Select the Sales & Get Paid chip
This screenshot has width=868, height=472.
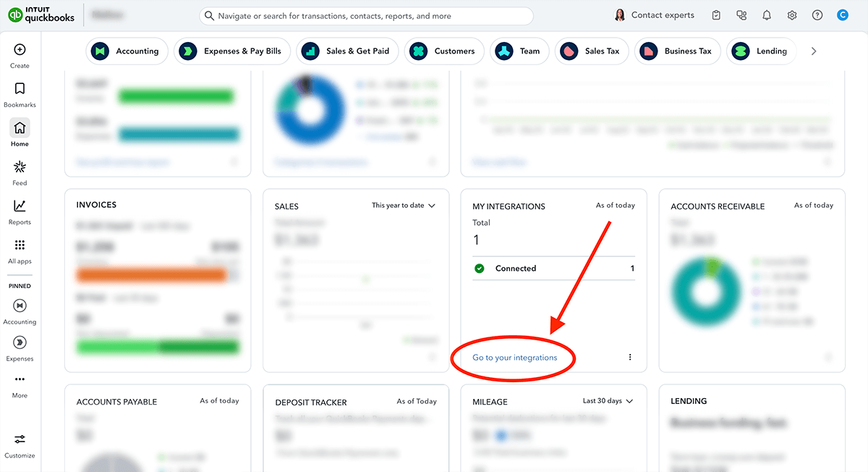point(348,51)
